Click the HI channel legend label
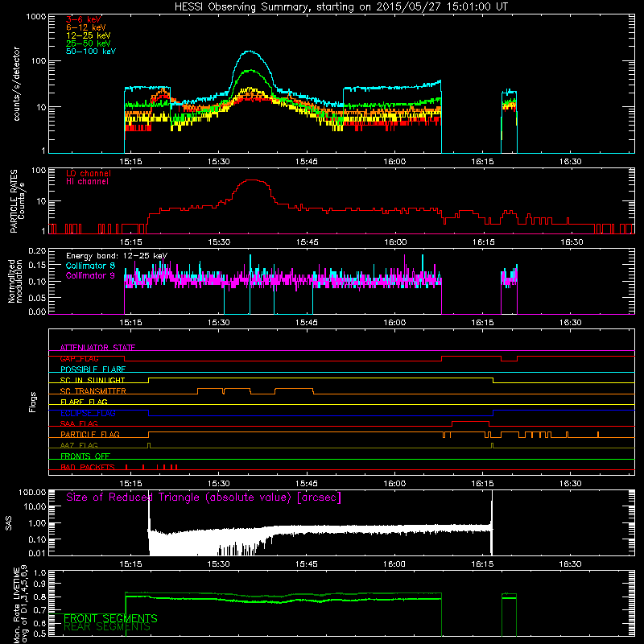The width and height of the screenshot is (644, 644). tap(87, 182)
